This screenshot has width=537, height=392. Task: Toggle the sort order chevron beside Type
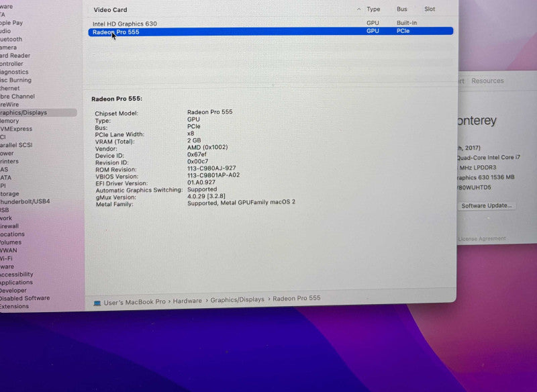pos(358,9)
